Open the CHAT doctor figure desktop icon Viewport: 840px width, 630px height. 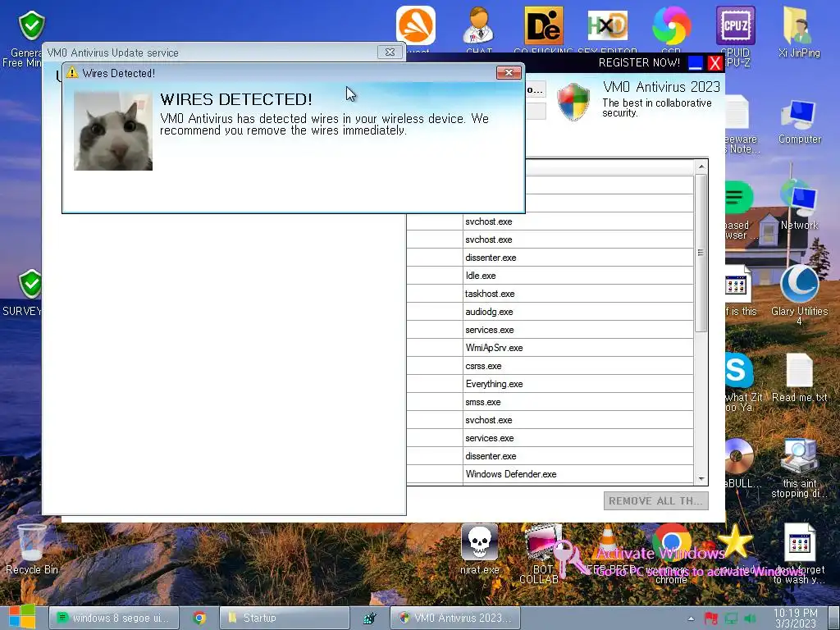478,26
